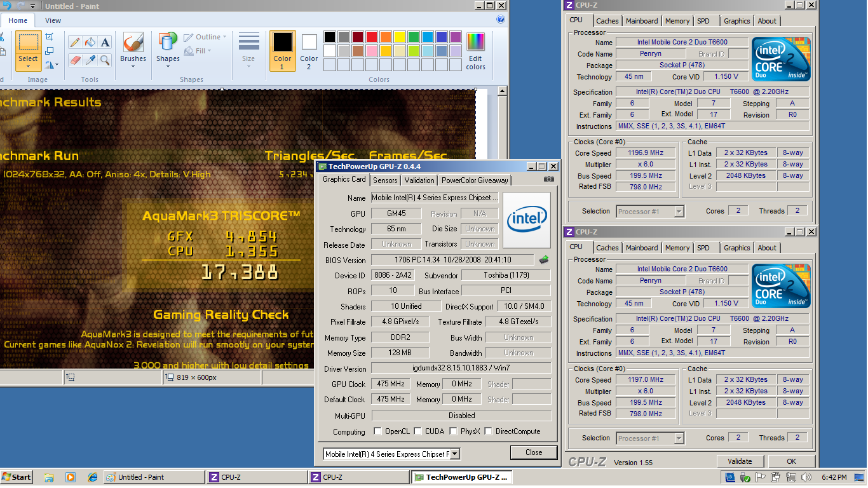Open About tab in upper CPU-Z window

(767, 21)
